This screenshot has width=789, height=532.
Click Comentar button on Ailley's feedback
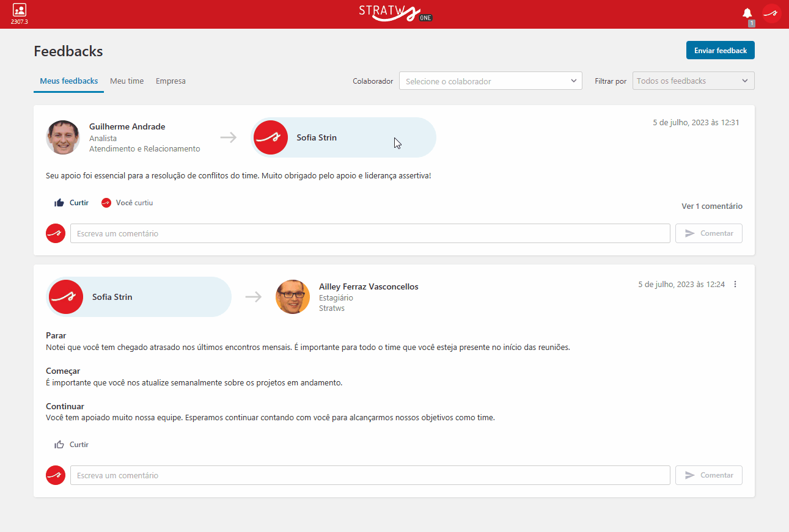(x=709, y=475)
